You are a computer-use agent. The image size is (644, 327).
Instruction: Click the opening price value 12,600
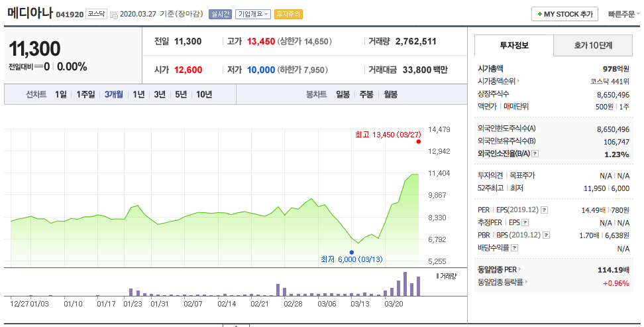click(x=188, y=70)
